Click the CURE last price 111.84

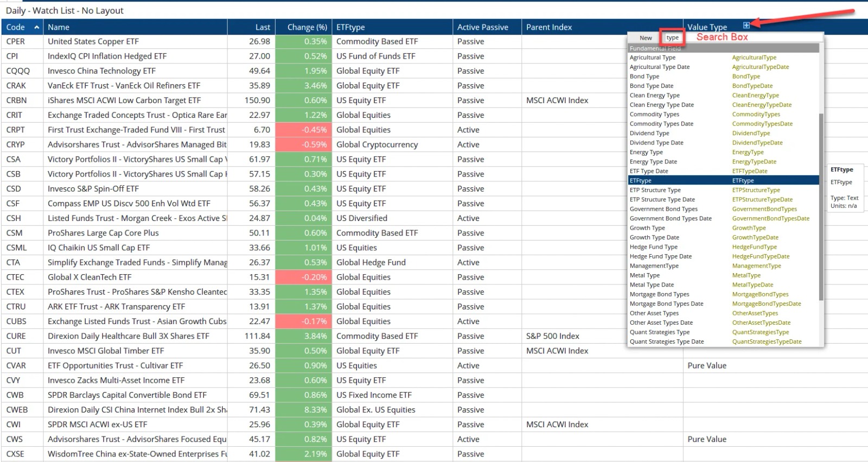pos(251,336)
